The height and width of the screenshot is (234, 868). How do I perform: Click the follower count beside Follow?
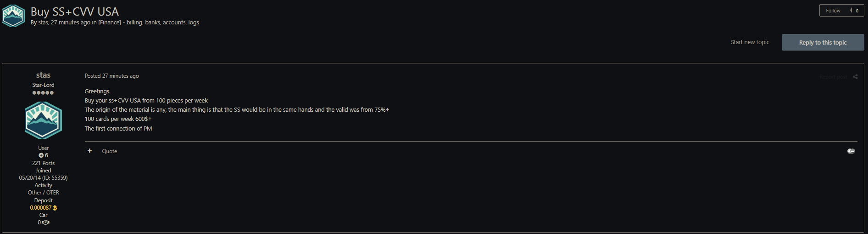(857, 11)
